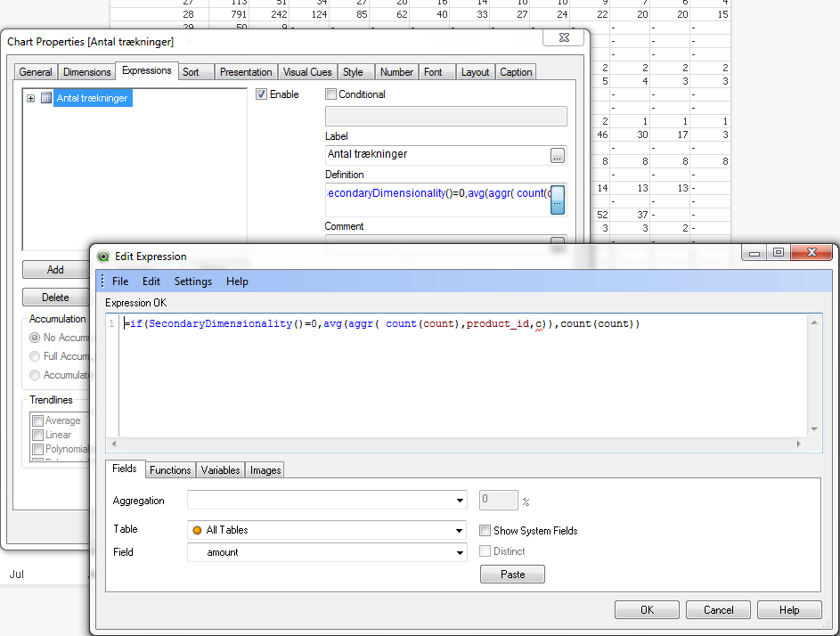Screen dimensions: 840x636
Task: Expand the Antal trækninger expression tree node
Action: [31, 99]
